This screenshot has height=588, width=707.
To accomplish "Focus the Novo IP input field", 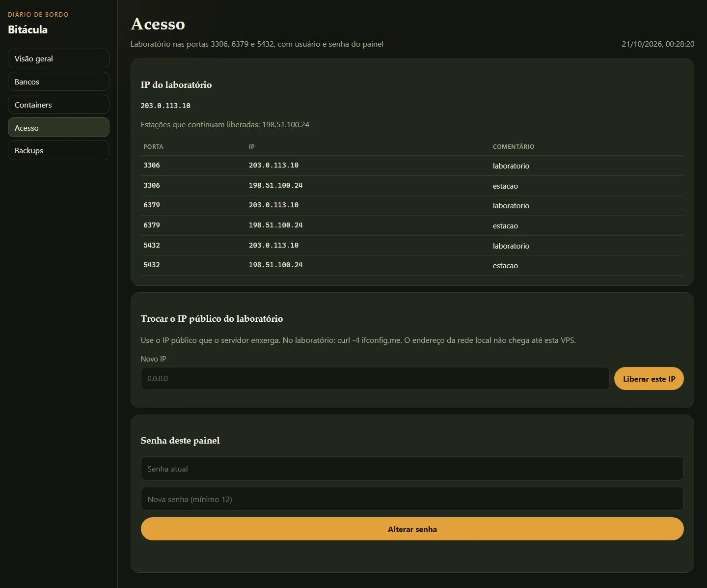I will 375,379.
